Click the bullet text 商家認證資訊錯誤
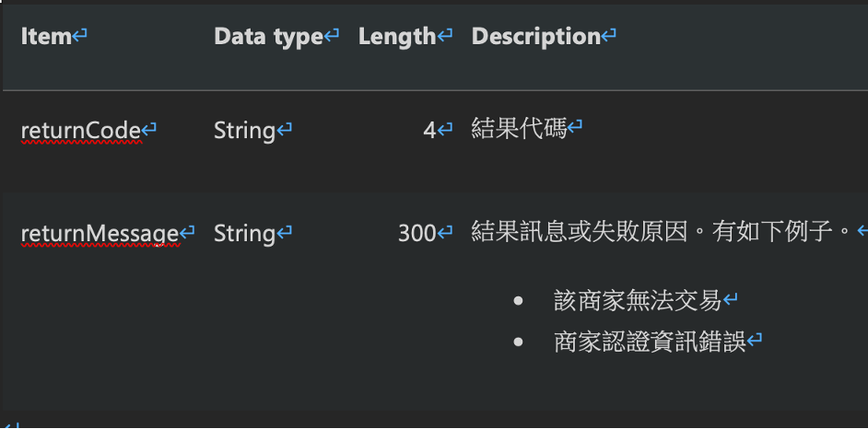868x429 pixels. [x=650, y=342]
